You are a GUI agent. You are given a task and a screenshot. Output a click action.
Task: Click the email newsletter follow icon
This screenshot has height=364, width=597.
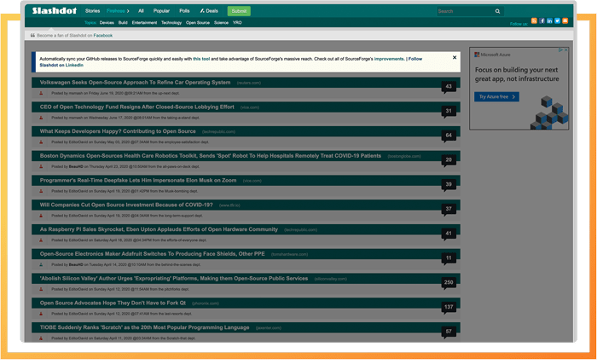point(565,21)
